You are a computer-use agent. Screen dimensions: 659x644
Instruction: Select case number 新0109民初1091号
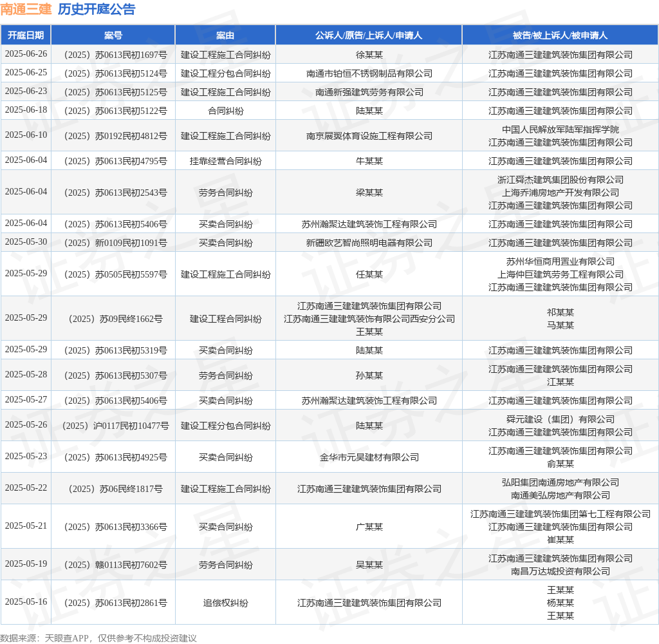click(116, 243)
